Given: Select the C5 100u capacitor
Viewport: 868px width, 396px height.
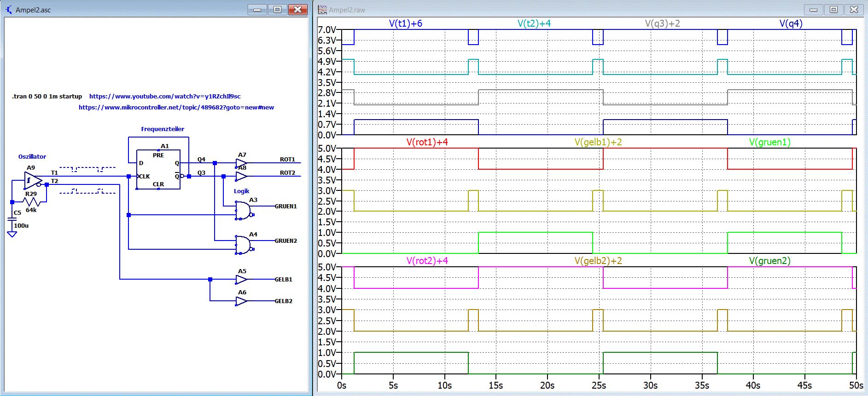Looking at the screenshot, I should (x=12, y=219).
